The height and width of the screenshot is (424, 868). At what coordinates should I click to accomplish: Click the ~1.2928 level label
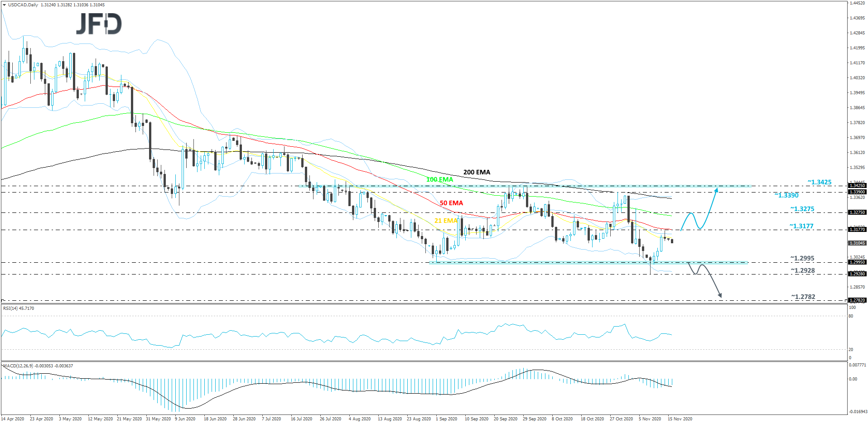coord(803,270)
